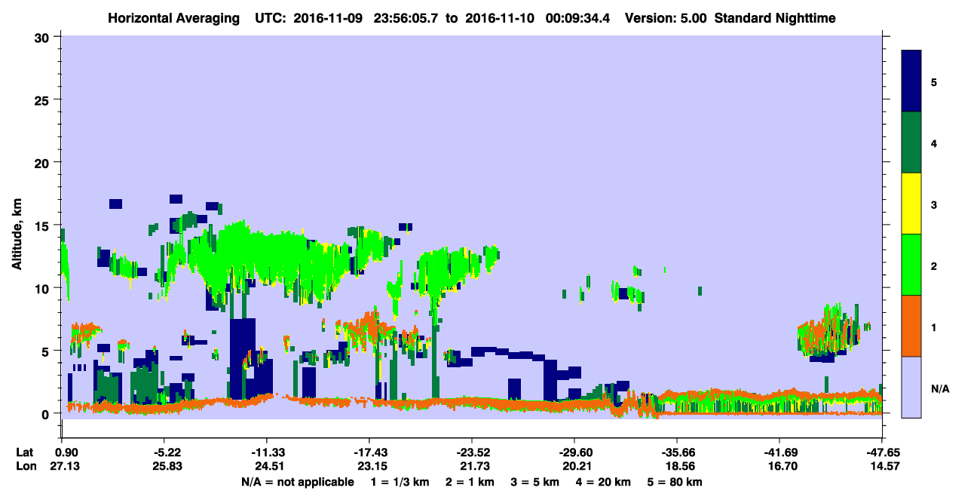
Task: Click the yellow colorbar segment labeled 3
Action: point(911,204)
